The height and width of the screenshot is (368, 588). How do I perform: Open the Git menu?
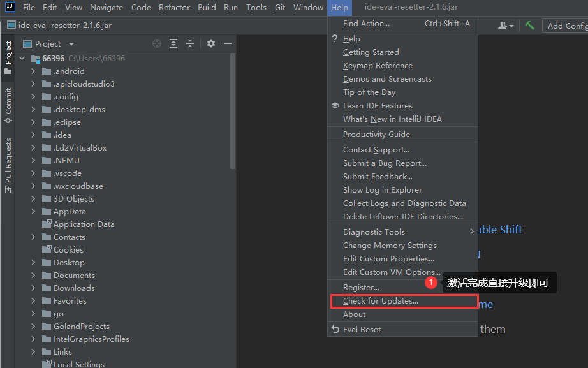(x=280, y=8)
